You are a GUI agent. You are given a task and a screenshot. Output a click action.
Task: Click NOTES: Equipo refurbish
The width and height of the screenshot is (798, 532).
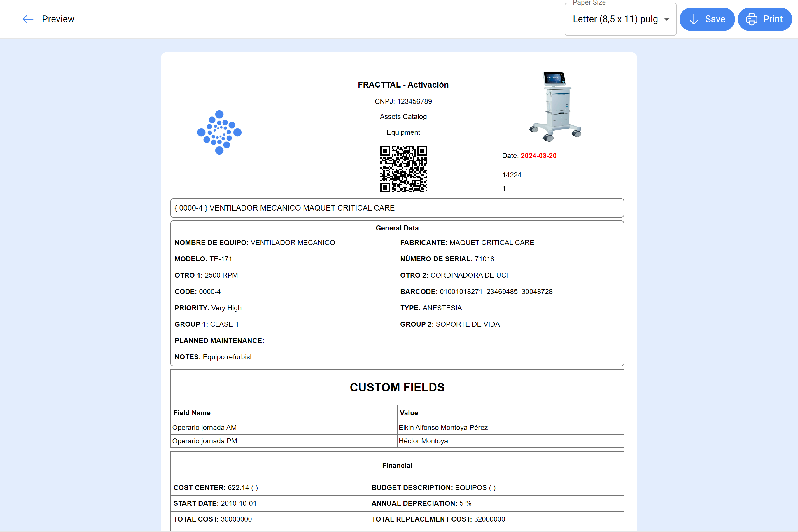click(x=214, y=357)
